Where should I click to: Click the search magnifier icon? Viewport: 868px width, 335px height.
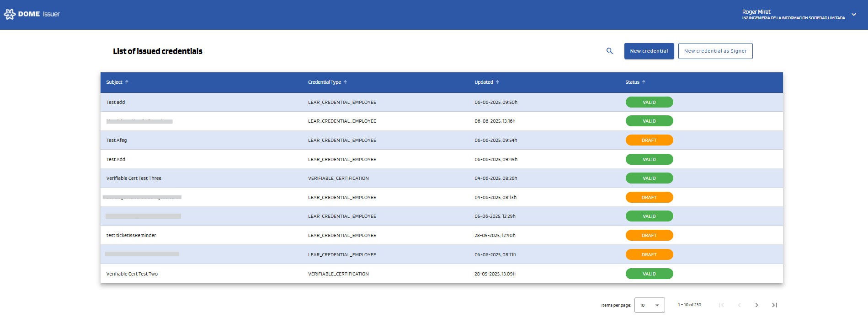[x=609, y=51]
